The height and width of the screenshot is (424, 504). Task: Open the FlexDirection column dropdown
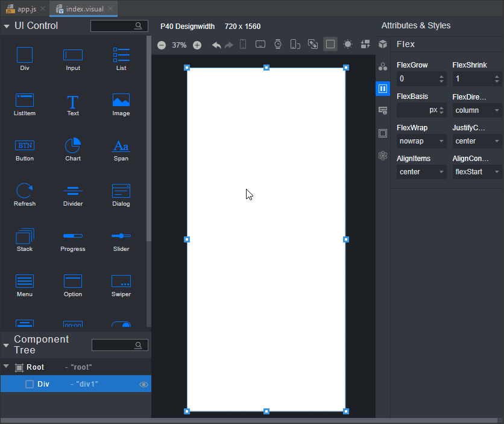477,110
